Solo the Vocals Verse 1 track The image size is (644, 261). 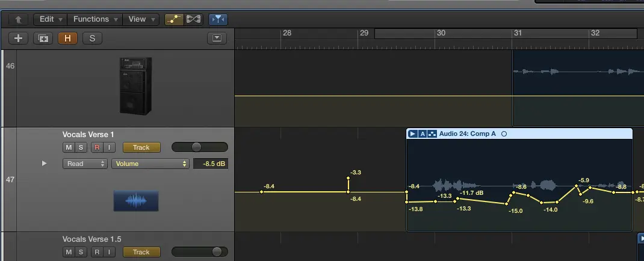tap(80, 147)
